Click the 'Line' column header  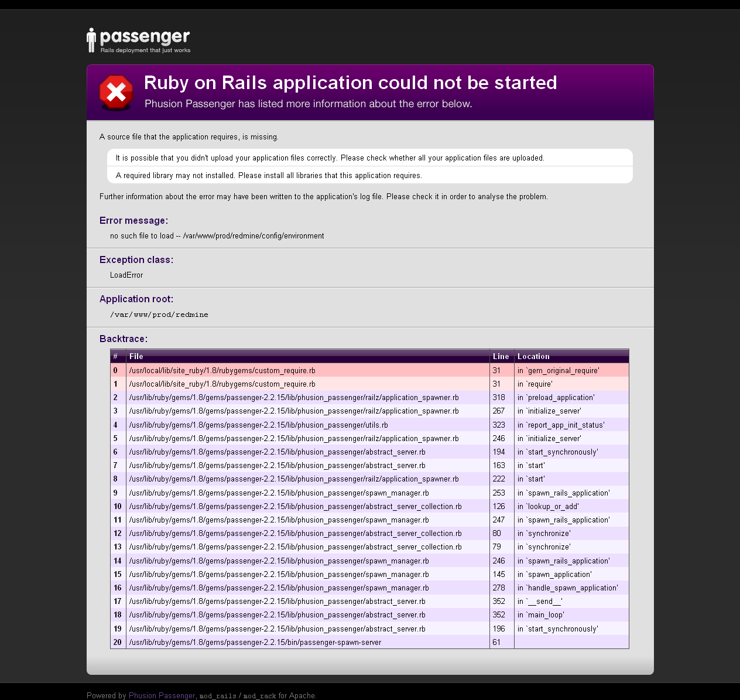pos(501,356)
